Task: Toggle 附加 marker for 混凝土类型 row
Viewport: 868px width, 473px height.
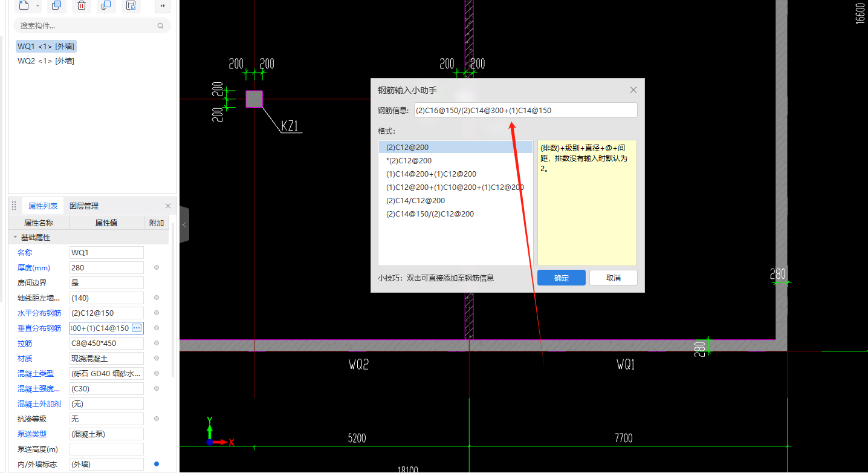Action: tap(157, 373)
